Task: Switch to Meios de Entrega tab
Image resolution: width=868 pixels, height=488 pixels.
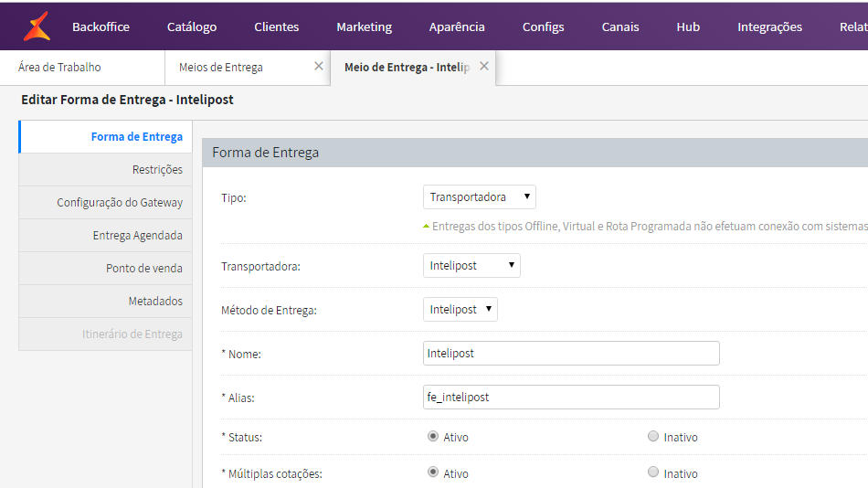Action: click(248, 68)
